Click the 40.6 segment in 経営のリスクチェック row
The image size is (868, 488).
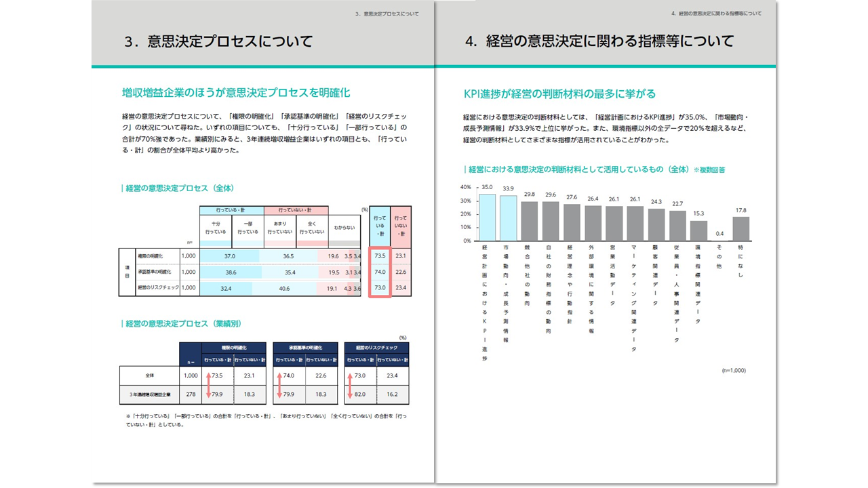click(285, 288)
